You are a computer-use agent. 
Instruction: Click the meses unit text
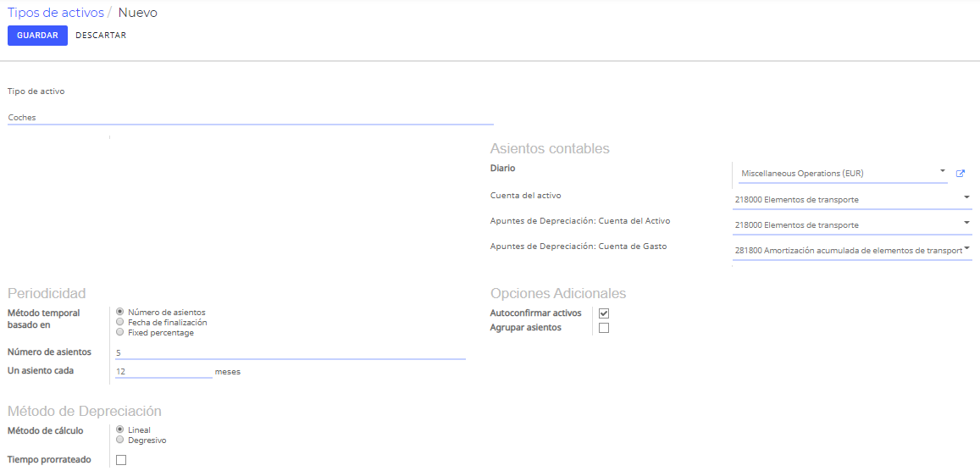(x=228, y=372)
